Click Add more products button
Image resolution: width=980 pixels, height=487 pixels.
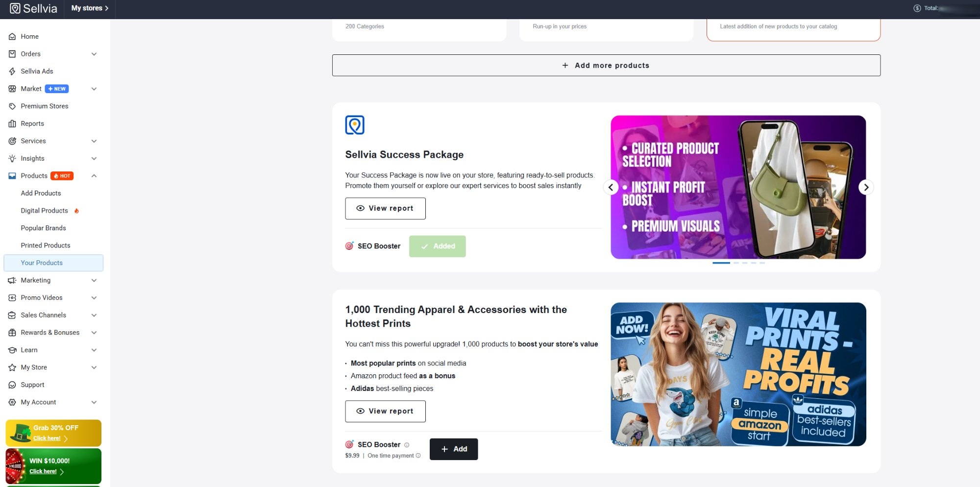click(x=606, y=66)
